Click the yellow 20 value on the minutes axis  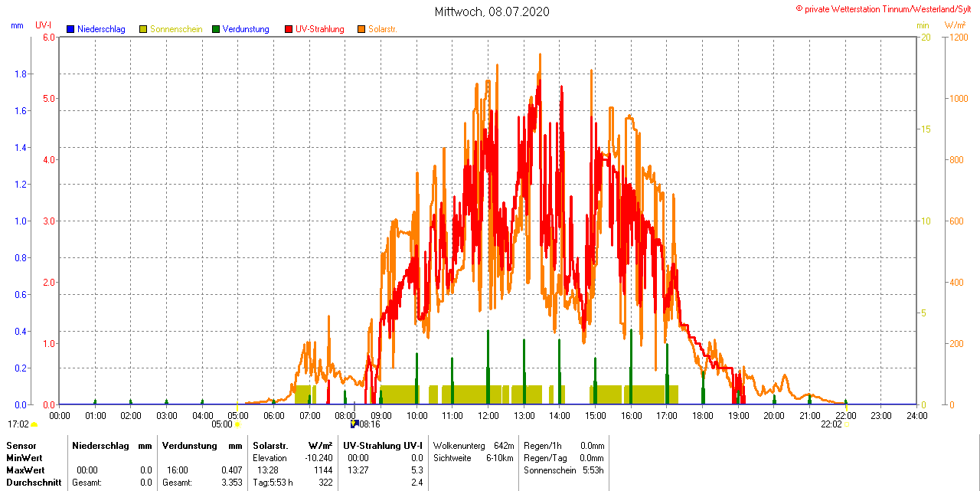click(x=926, y=37)
